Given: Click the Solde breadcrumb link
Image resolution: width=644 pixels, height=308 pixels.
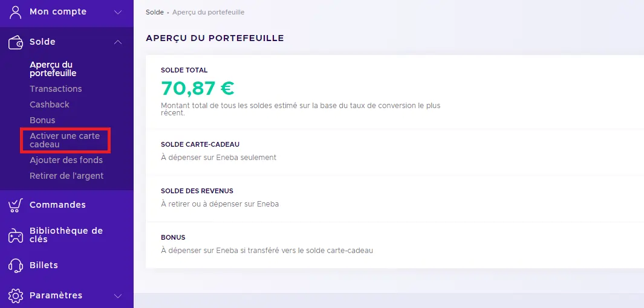Looking at the screenshot, I should click(x=155, y=12).
